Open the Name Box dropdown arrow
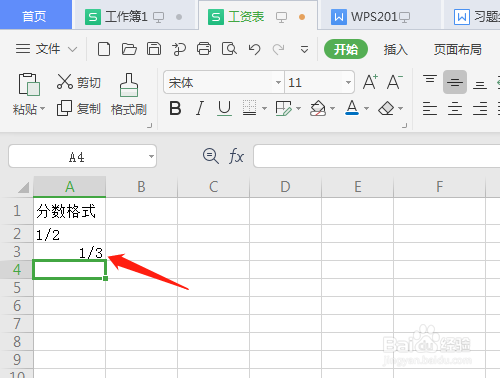Image resolution: width=500 pixels, height=378 pixels. click(151, 156)
